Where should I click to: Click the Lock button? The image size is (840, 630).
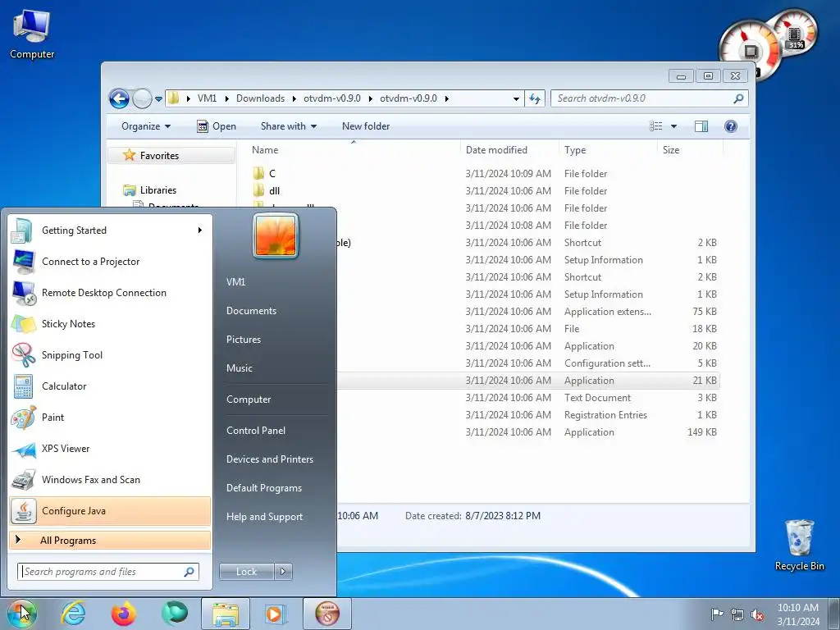coord(246,572)
